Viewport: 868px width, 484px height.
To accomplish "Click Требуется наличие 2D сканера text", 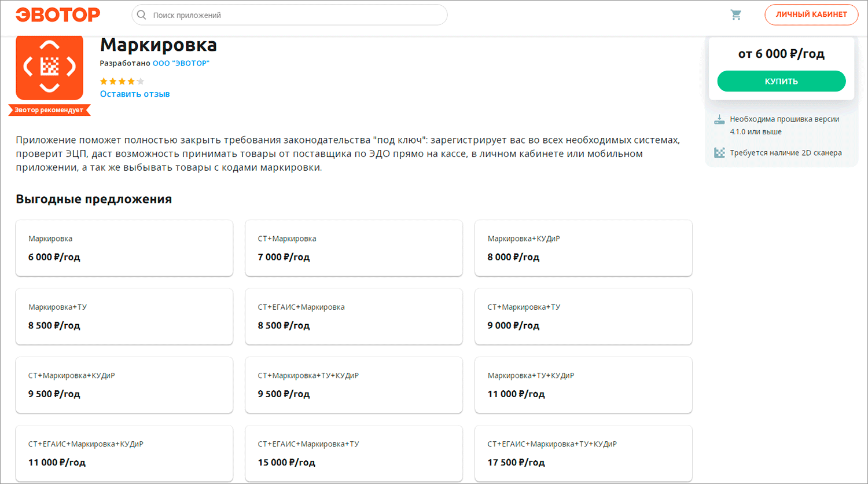I will (786, 153).
